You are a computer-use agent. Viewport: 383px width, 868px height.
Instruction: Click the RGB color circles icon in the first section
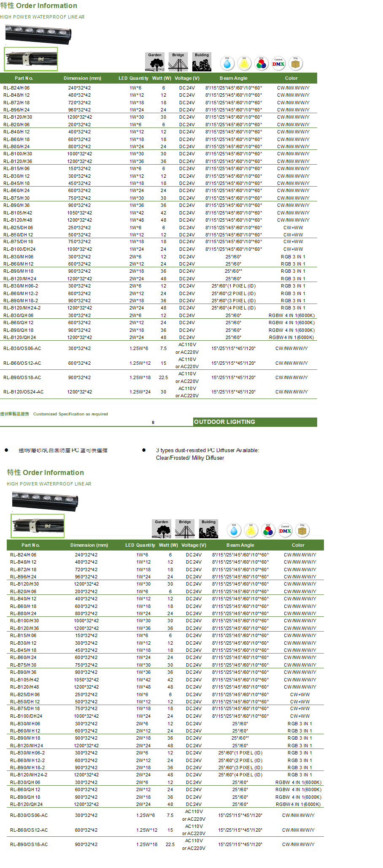262,64
